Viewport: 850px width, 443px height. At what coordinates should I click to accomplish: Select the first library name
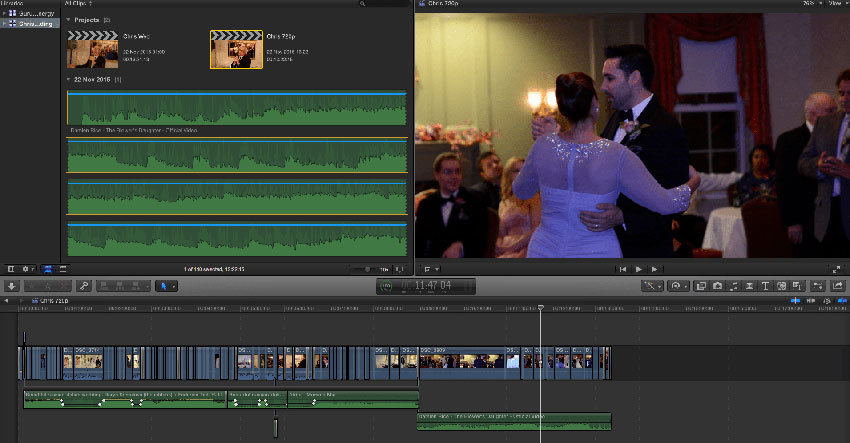click(36, 13)
